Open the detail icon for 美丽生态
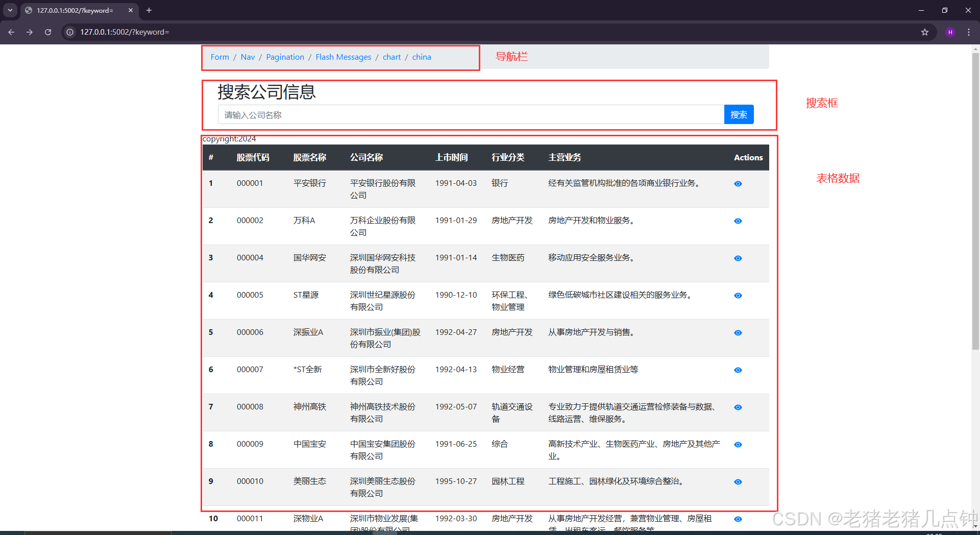Viewport: 980px width, 535px height. (x=738, y=481)
